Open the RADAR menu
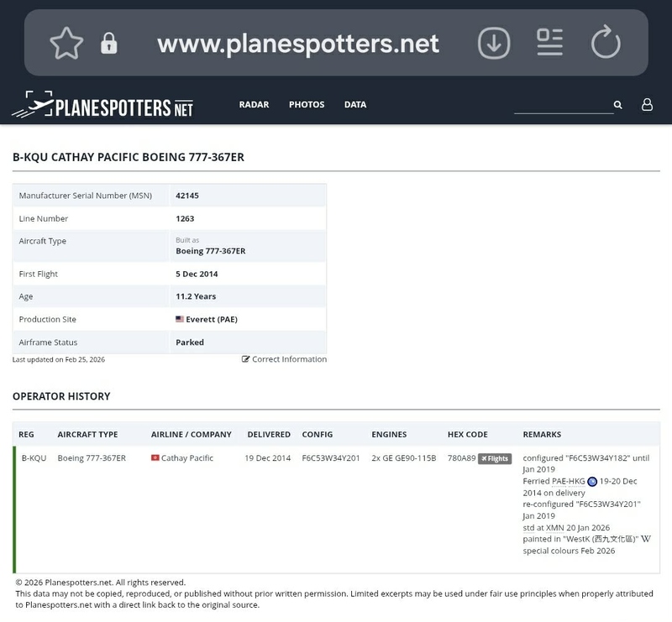The image size is (672, 622). point(254,105)
